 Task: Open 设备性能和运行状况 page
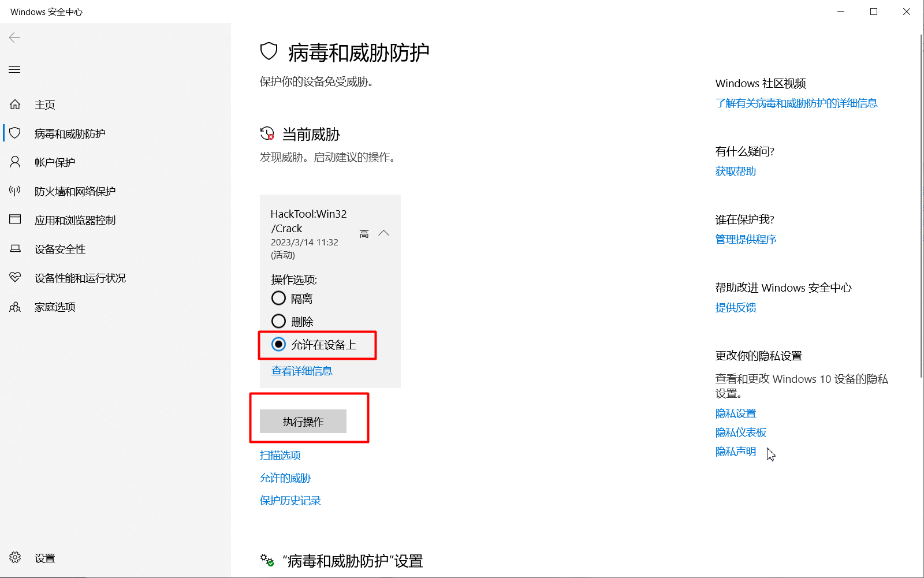(115, 278)
